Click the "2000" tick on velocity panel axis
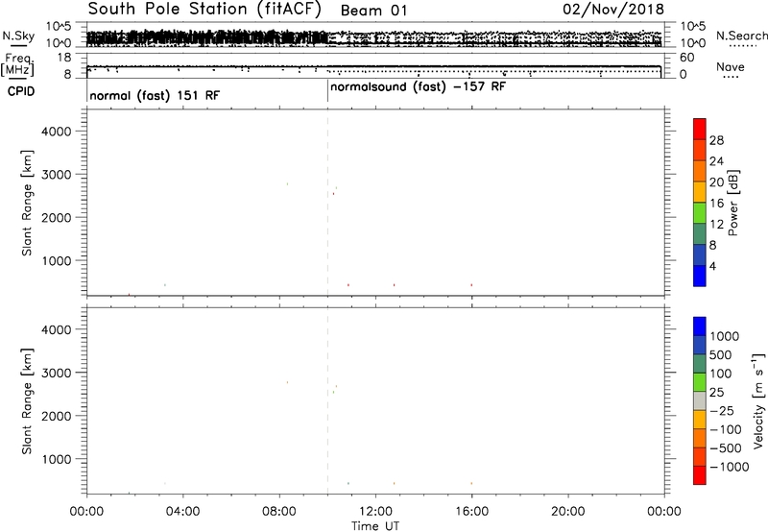The height and width of the screenshot is (532, 768). (x=56, y=416)
